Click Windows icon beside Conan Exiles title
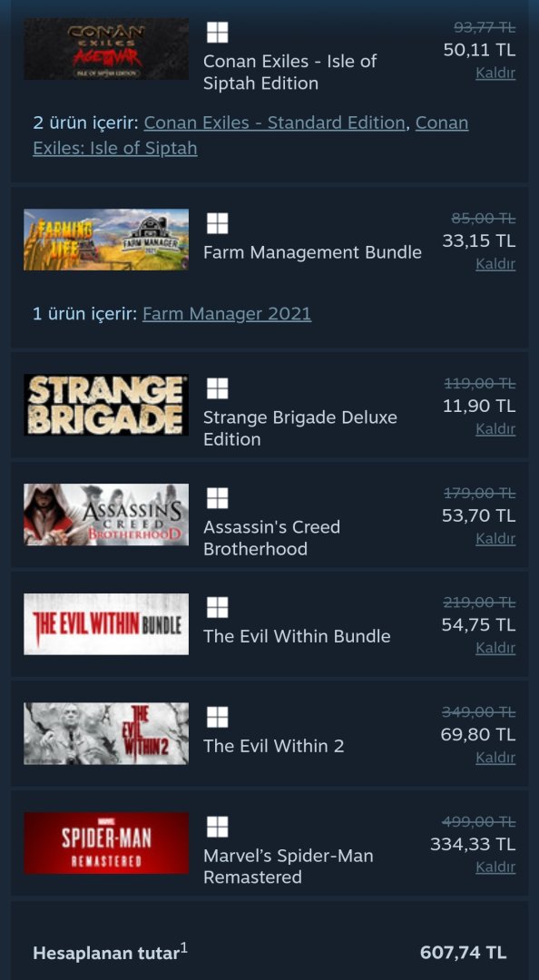The height and width of the screenshot is (980, 539). 217,33
